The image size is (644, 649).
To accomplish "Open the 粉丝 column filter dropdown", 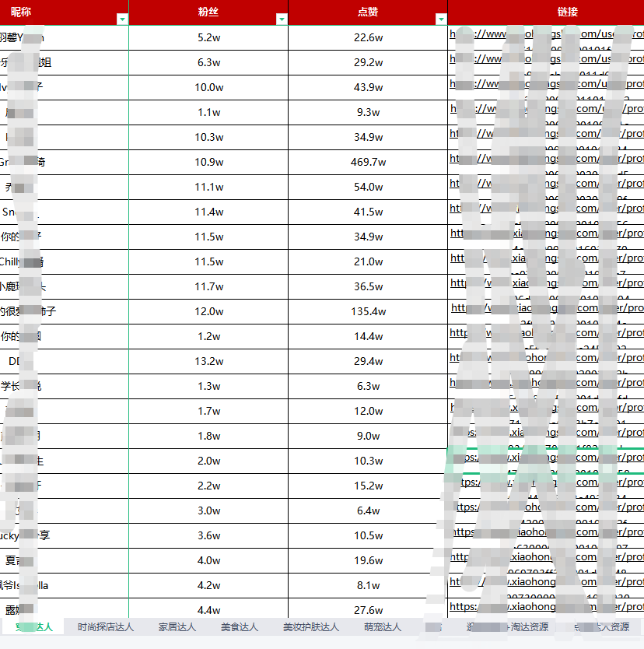I will [281, 19].
